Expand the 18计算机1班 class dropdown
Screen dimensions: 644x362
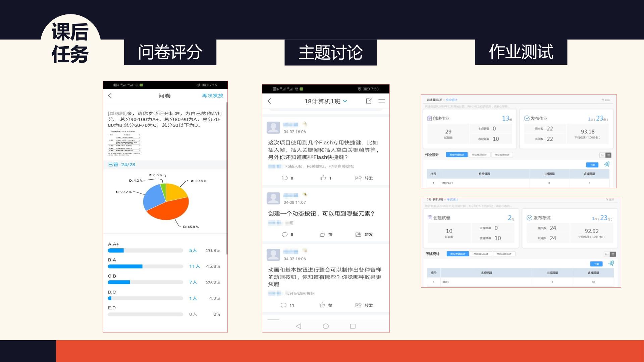click(x=345, y=101)
